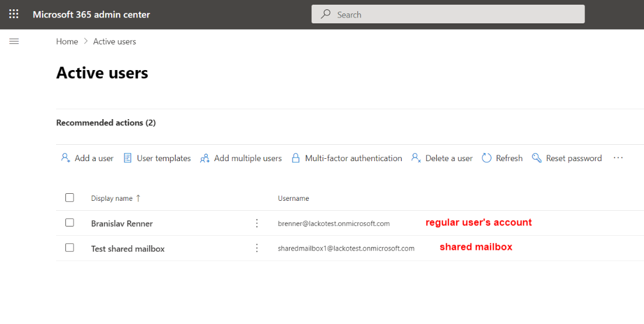Click sharedmailbox1@lackotest.onmicrosoft.com username
The height and width of the screenshot is (324, 644).
[346, 248]
